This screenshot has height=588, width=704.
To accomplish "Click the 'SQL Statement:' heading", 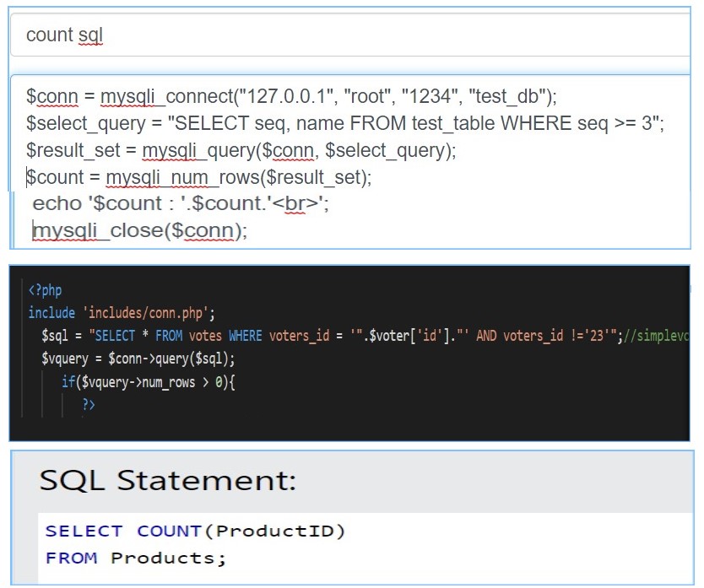I will (x=168, y=480).
